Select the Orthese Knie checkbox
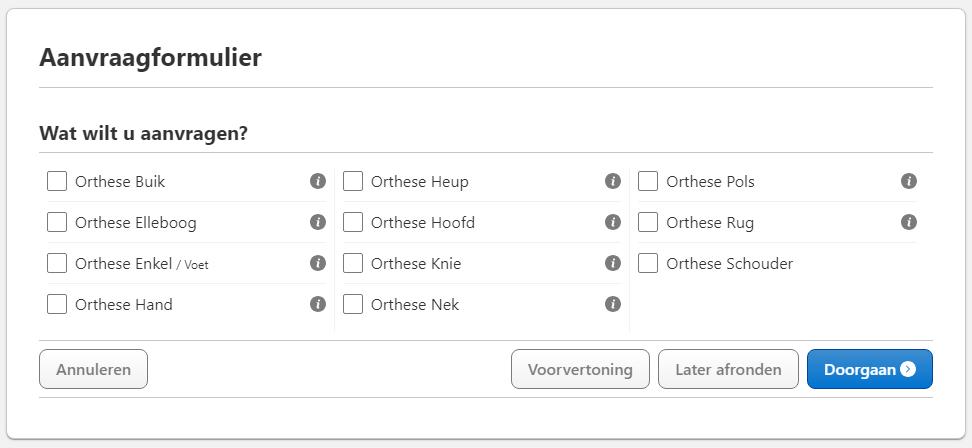 pos(353,263)
